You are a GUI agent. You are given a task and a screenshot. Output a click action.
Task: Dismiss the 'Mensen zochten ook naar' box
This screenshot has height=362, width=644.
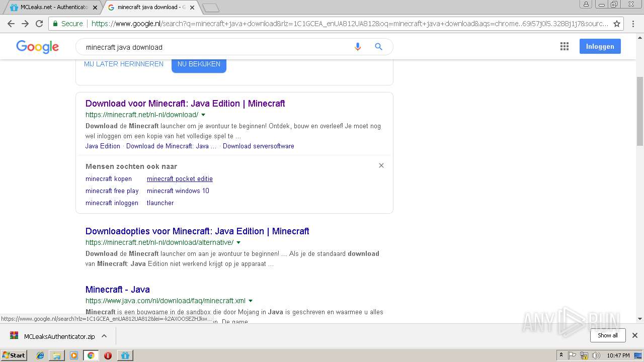click(381, 165)
